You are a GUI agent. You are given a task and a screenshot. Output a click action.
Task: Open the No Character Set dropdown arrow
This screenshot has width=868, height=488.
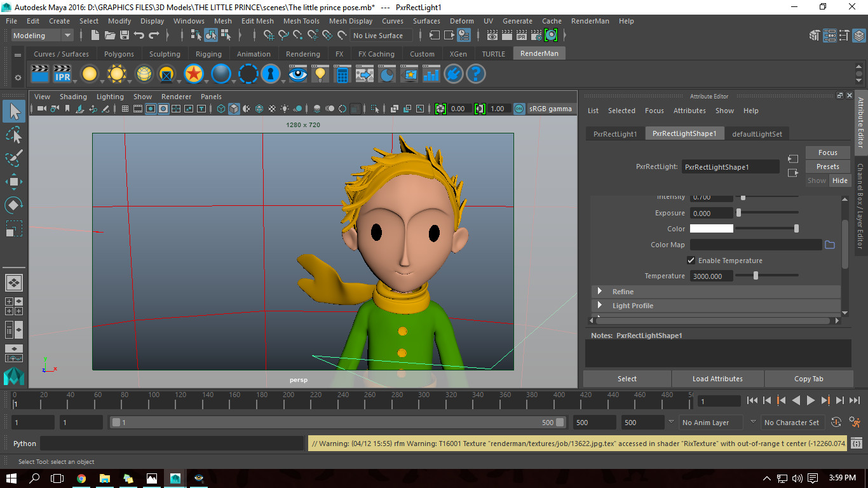pos(753,422)
